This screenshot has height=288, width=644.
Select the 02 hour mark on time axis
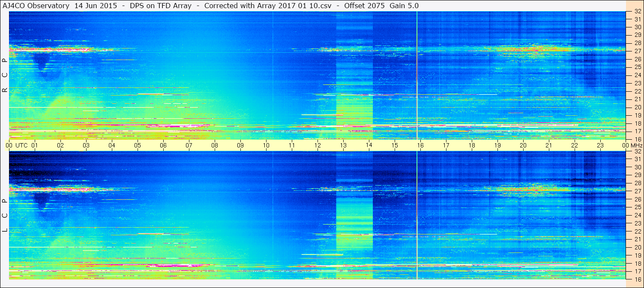tap(60, 145)
